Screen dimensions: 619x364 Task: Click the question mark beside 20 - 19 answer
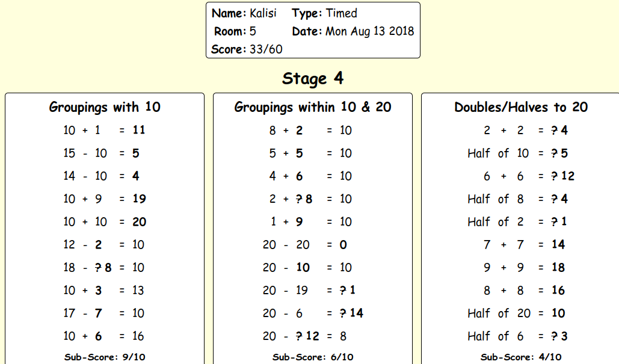coord(343,290)
